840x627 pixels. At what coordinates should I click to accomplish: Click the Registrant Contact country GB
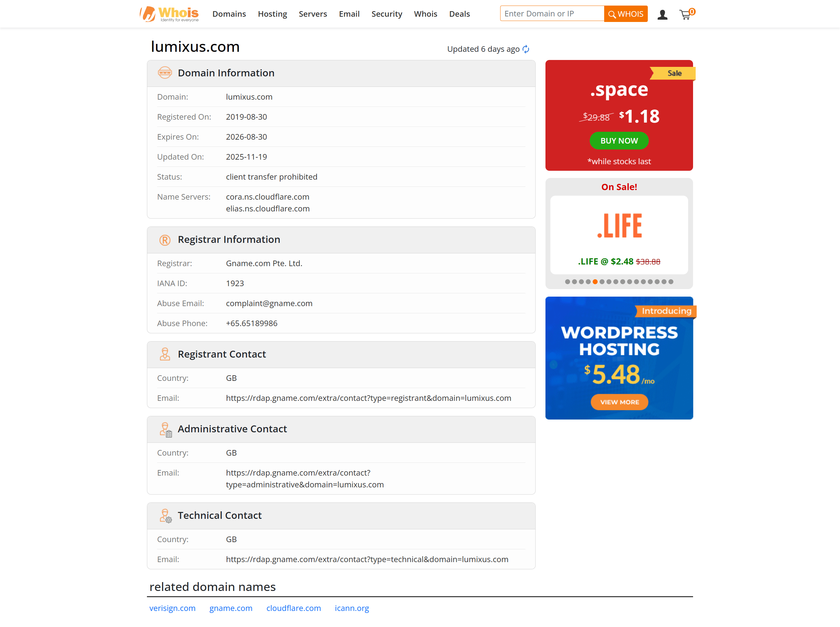point(231,378)
